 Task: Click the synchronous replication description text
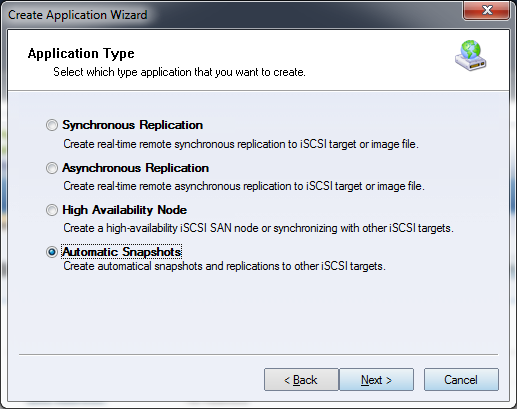click(x=241, y=144)
